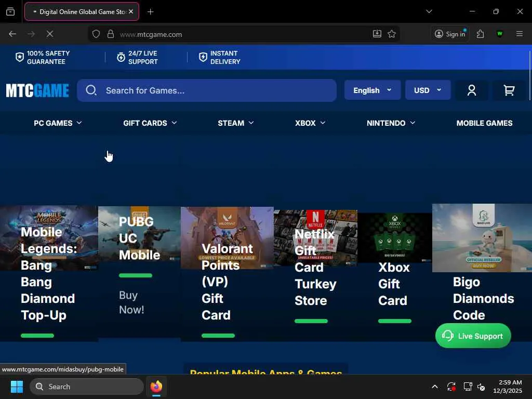Click the network tray icon

tap(468, 387)
